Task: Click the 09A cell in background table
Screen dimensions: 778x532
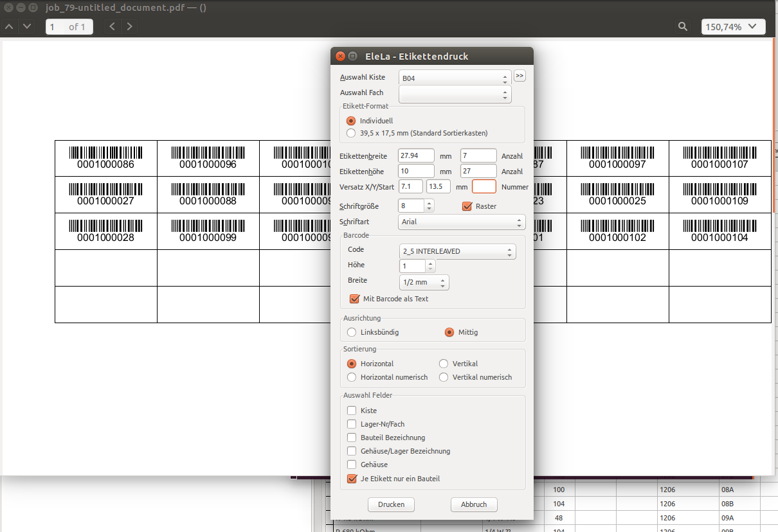Action: [x=739, y=518]
